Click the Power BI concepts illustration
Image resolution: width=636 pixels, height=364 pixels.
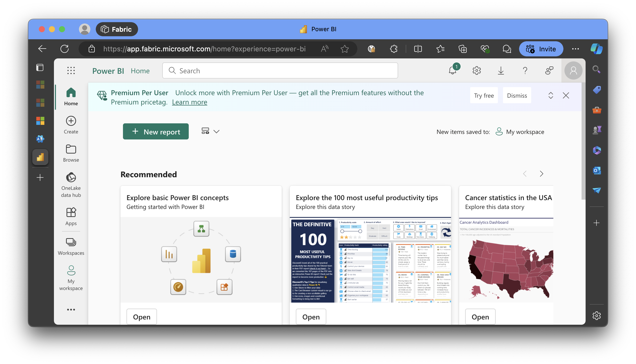point(201,260)
